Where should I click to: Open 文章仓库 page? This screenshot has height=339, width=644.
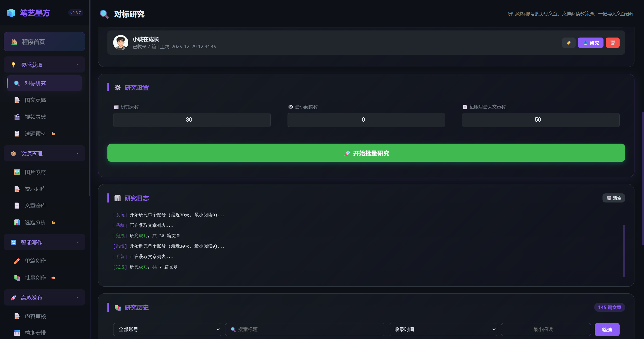click(x=35, y=206)
